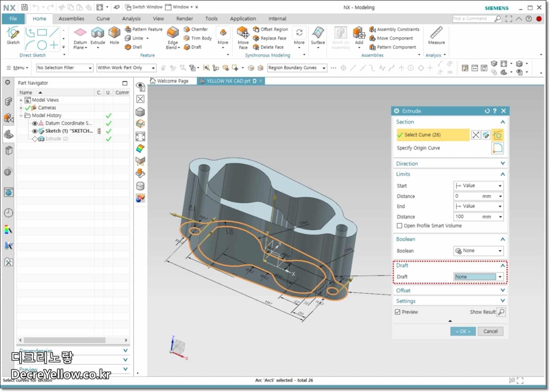Confirm Extrude with OK button
The height and width of the screenshot is (392, 550).
463,332
